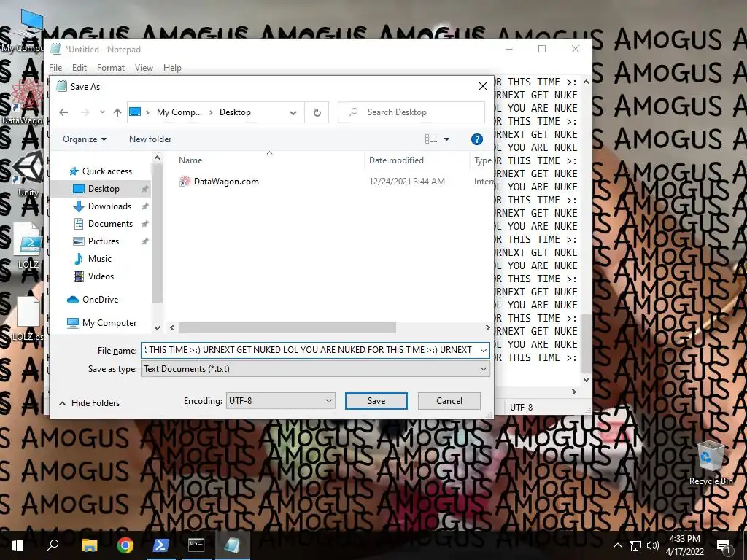747x560 pixels.
Task: Select the Unity desktop icon
Action: (28, 174)
